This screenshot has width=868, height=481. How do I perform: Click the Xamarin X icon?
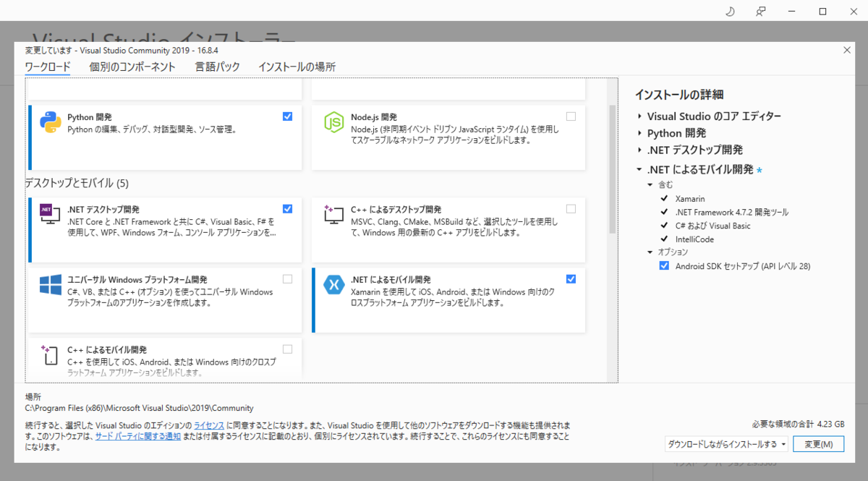[333, 286]
